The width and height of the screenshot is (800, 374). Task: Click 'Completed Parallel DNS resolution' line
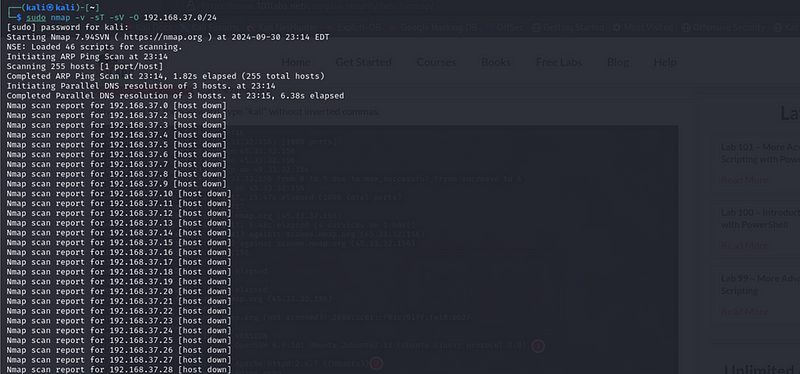click(176, 95)
